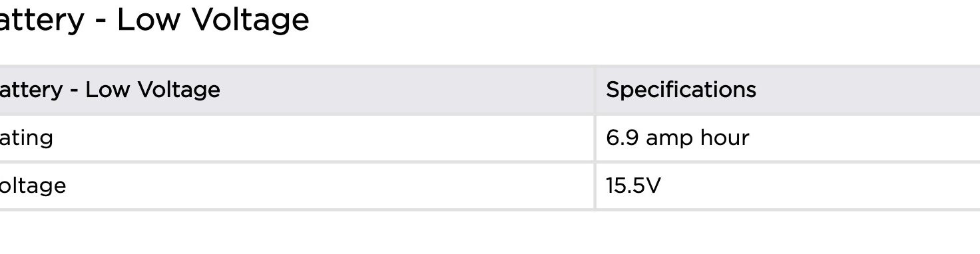Image resolution: width=980 pixels, height=254 pixels.
Task: Click the large "Battery - Low Voltage" page heading
Action: (x=154, y=19)
